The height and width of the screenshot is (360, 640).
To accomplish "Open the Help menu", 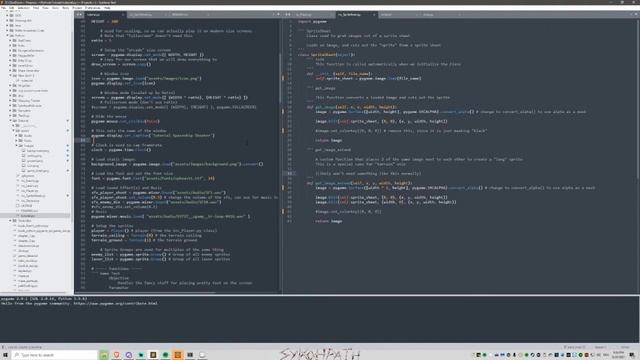I will [107, 8].
